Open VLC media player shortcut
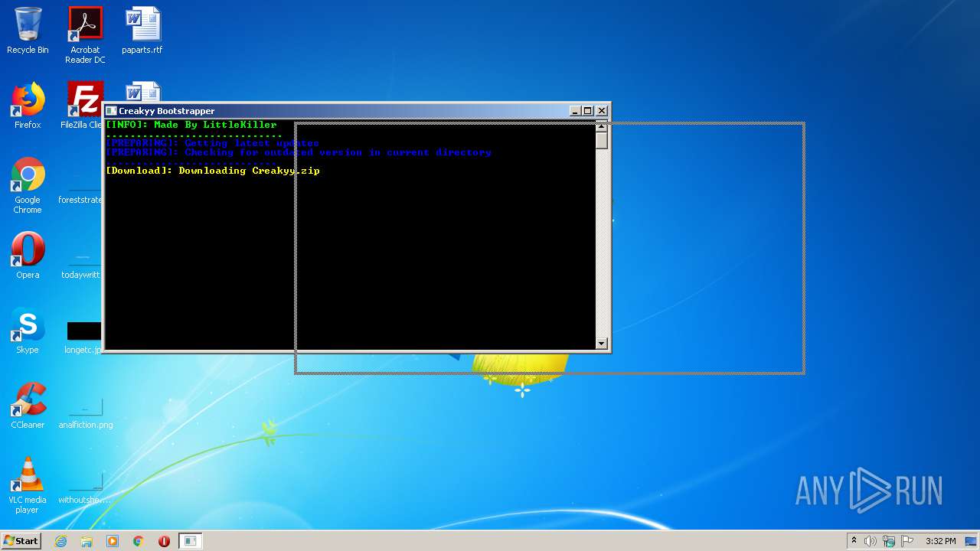Screen dimensions: 980x551 pyautogui.click(x=28, y=485)
